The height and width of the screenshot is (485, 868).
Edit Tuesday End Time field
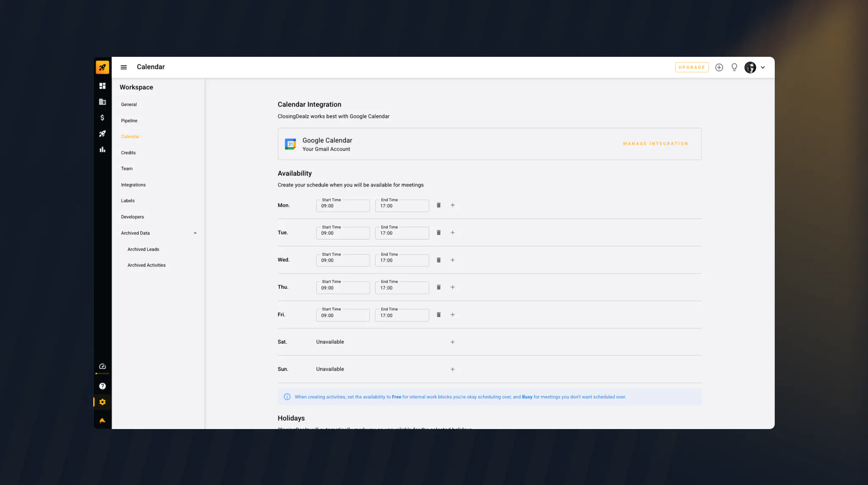pos(402,233)
